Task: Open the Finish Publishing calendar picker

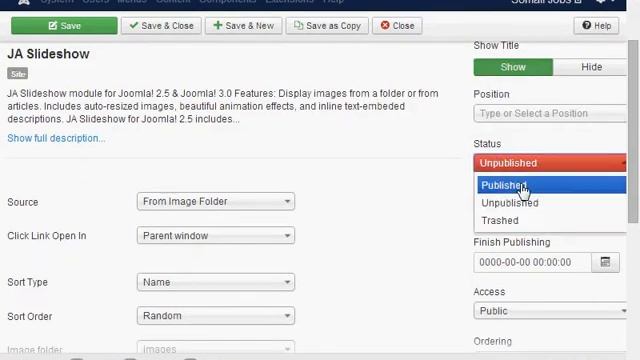Action: pos(605,262)
